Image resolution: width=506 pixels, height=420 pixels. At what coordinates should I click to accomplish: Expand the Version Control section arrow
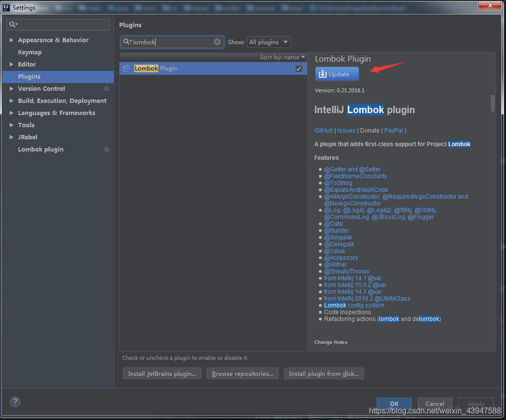(x=11, y=88)
